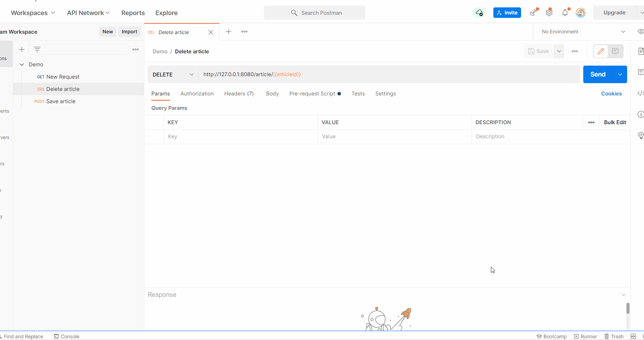644x340 pixels.
Task: Open the Postman Console
Action: (x=66, y=336)
